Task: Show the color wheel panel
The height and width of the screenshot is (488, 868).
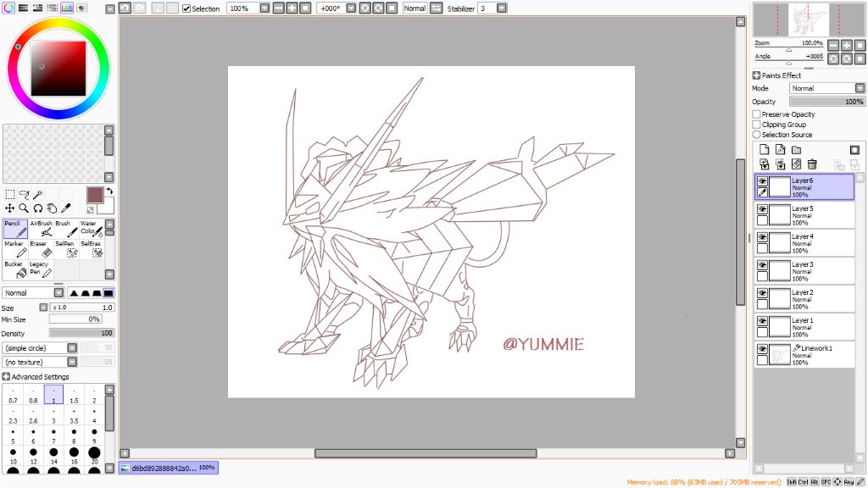Action: 8,8
